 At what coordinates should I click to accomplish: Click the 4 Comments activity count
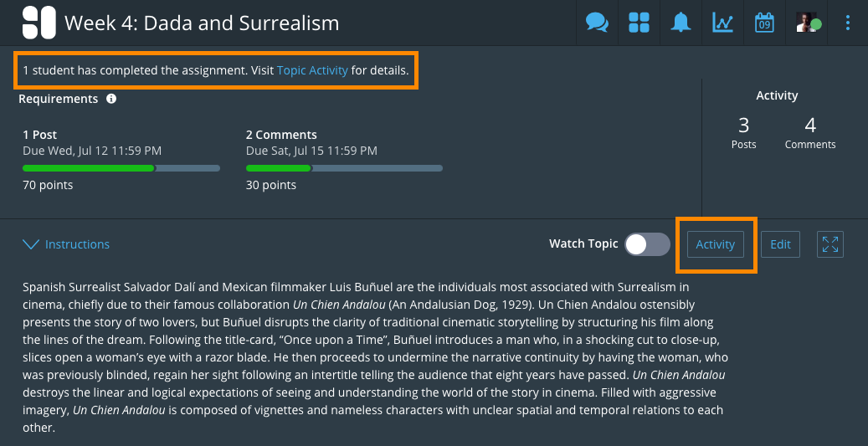pyautogui.click(x=810, y=132)
